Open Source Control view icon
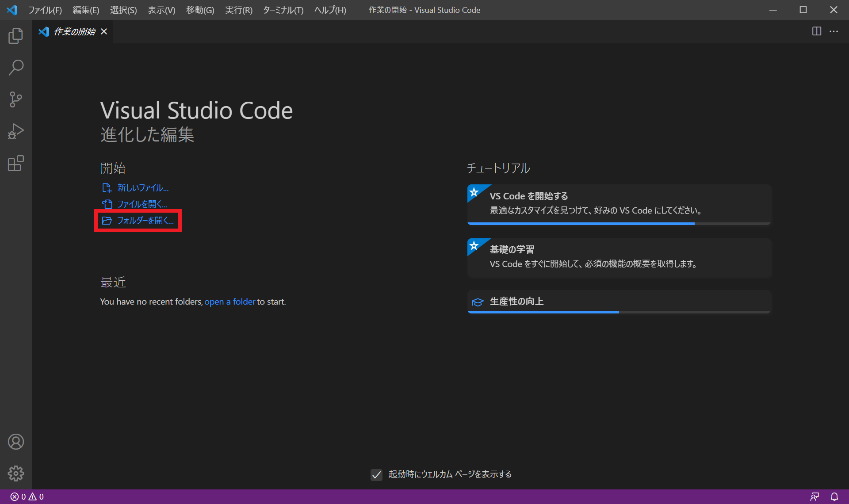The height and width of the screenshot is (504, 849). click(15, 99)
